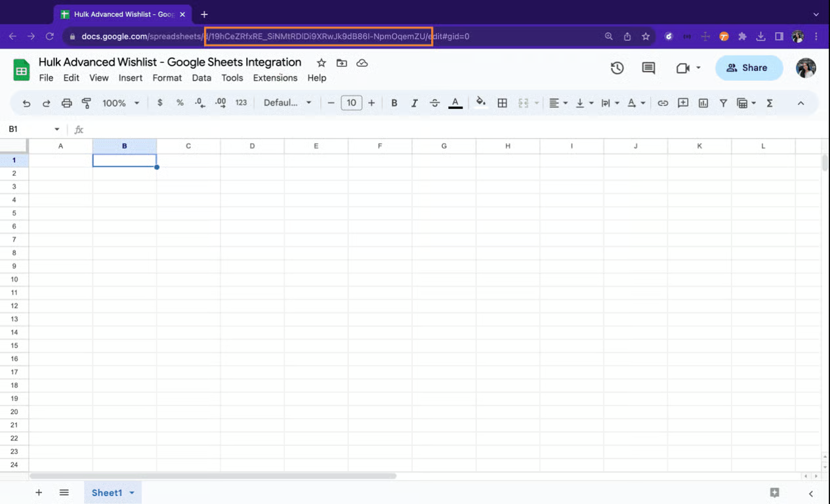Open the Sheet1 tab options arrow
This screenshot has width=830, height=504.
tap(132, 493)
